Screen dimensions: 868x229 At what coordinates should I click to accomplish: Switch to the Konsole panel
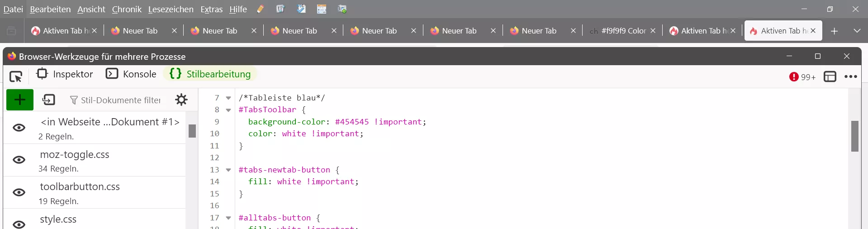tap(131, 74)
